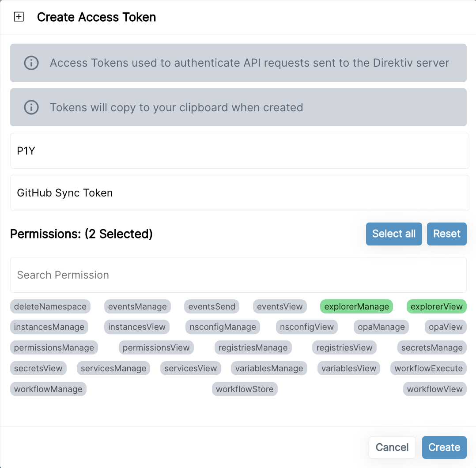The image size is (476, 468).
Task: Click the plus-box icon beside Create Access Token
Action: click(19, 17)
